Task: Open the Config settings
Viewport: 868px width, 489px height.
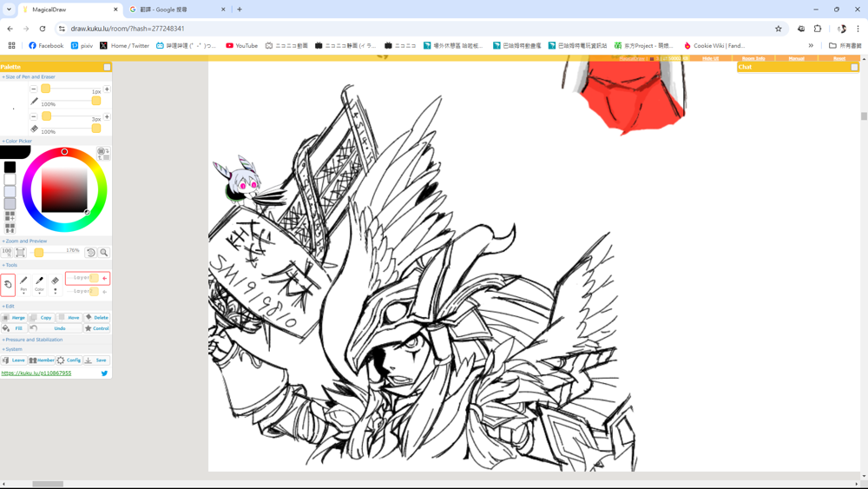Action: pyautogui.click(x=69, y=360)
